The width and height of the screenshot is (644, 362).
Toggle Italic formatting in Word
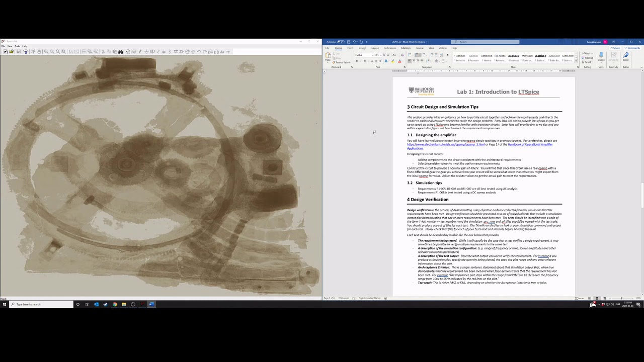(361, 61)
